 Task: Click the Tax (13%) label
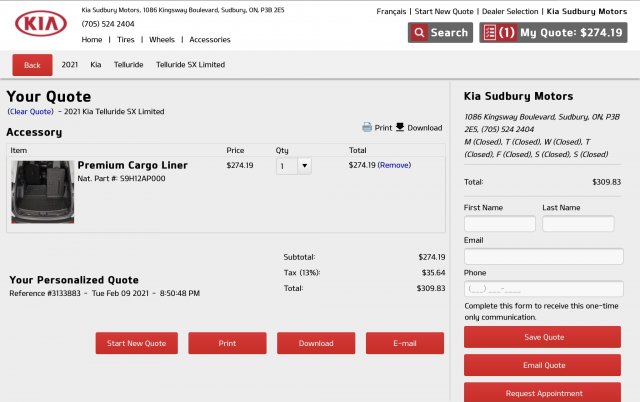pyautogui.click(x=302, y=273)
